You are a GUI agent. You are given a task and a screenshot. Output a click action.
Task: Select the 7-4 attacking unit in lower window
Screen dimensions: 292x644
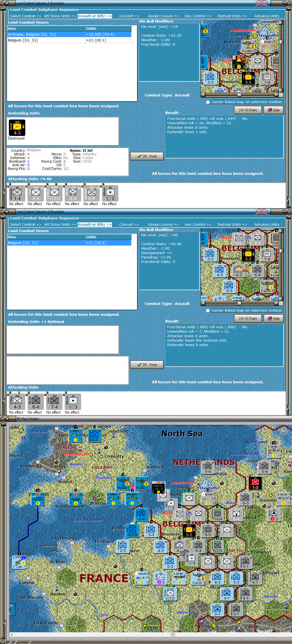click(x=54, y=402)
